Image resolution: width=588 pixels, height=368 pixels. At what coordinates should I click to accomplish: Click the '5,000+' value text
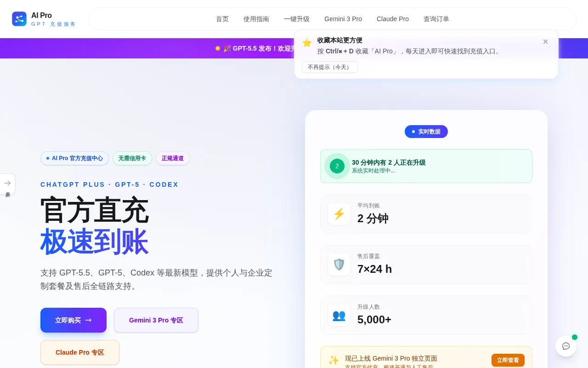pyautogui.click(x=374, y=320)
